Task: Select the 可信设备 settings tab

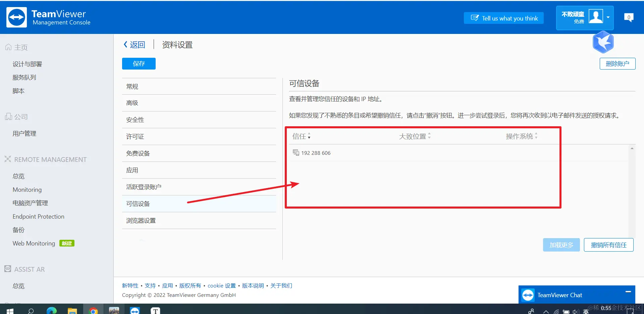Action: 199,204
